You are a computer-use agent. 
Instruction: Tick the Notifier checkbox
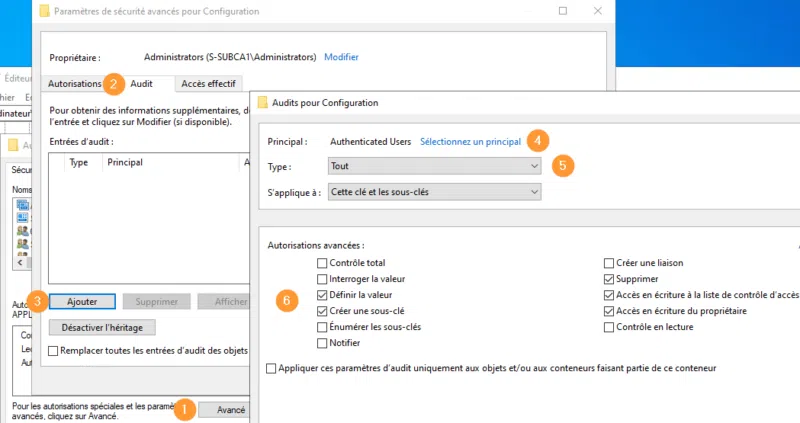(x=322, y=343)
